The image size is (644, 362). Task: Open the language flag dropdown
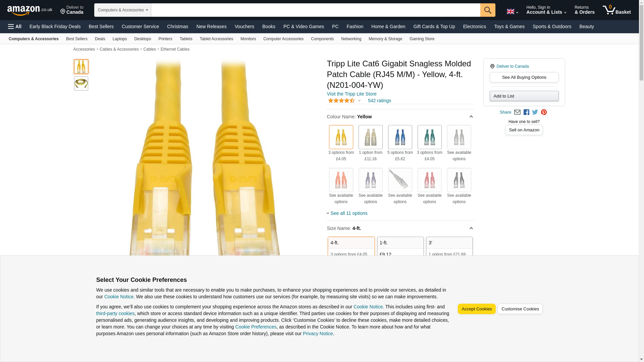[513, 11]
